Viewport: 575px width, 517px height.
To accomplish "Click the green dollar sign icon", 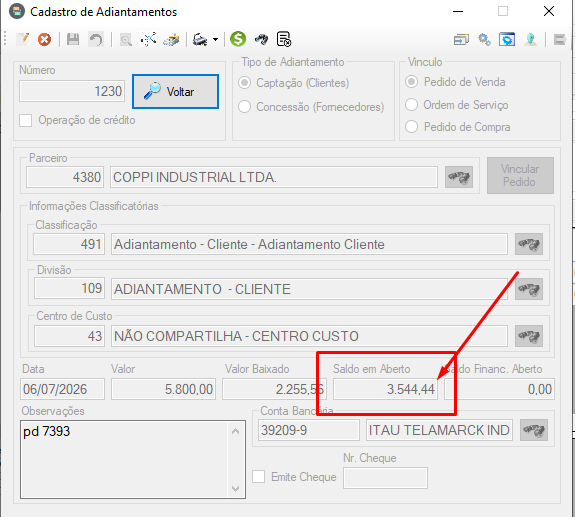I will (238, 39).
